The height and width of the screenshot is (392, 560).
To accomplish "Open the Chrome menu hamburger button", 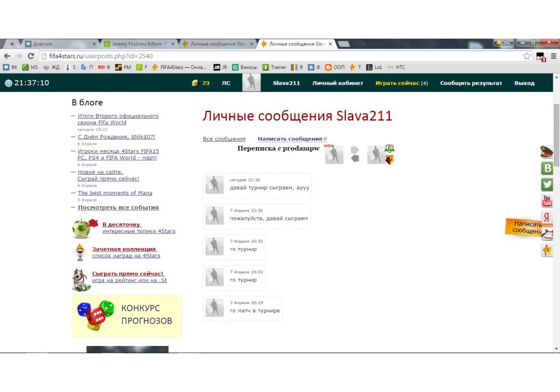I will (553, 56).
